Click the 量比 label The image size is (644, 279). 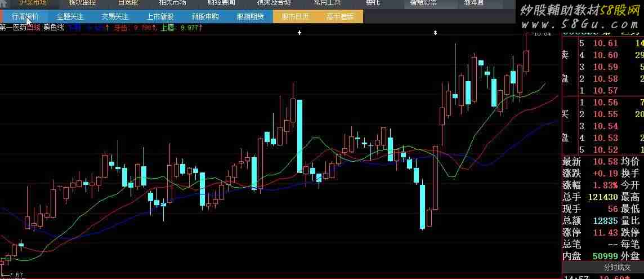coord(630,221)
